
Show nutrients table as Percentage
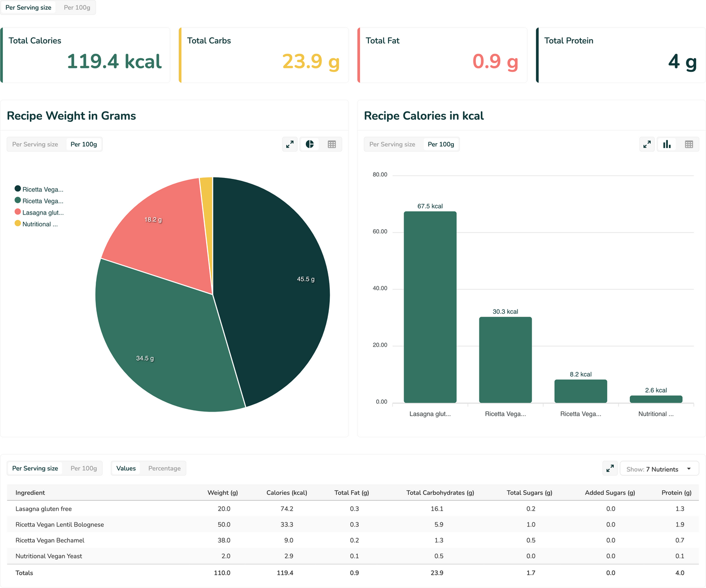164,468
